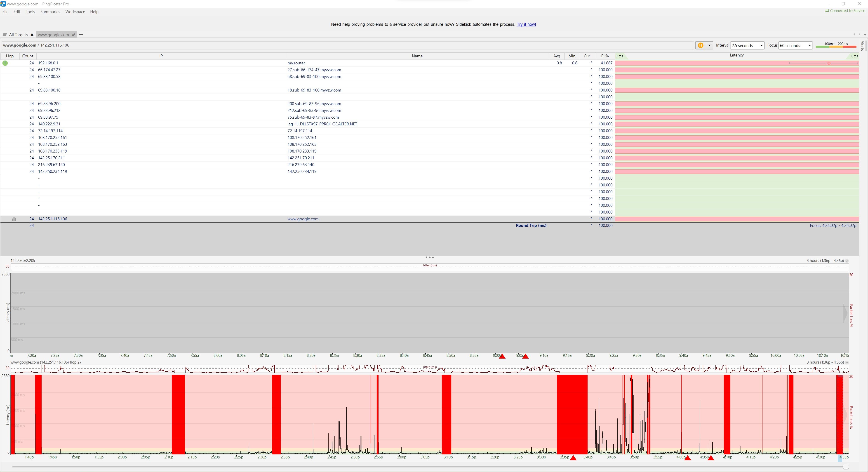Click the bar-chart icon beside hop 142.251.116.106
868x472 pixels.
pyautogui.click(x=14, y=219)
